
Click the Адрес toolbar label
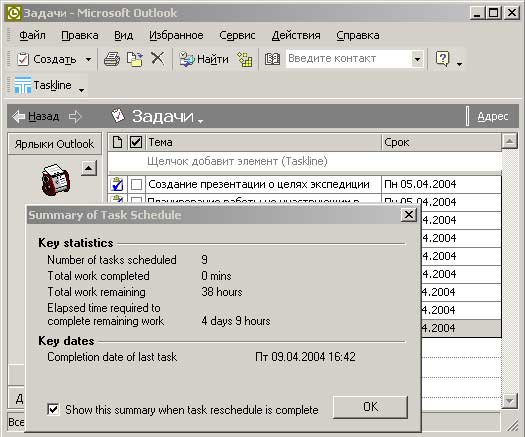pyautogui.click(x=493, y=116)
